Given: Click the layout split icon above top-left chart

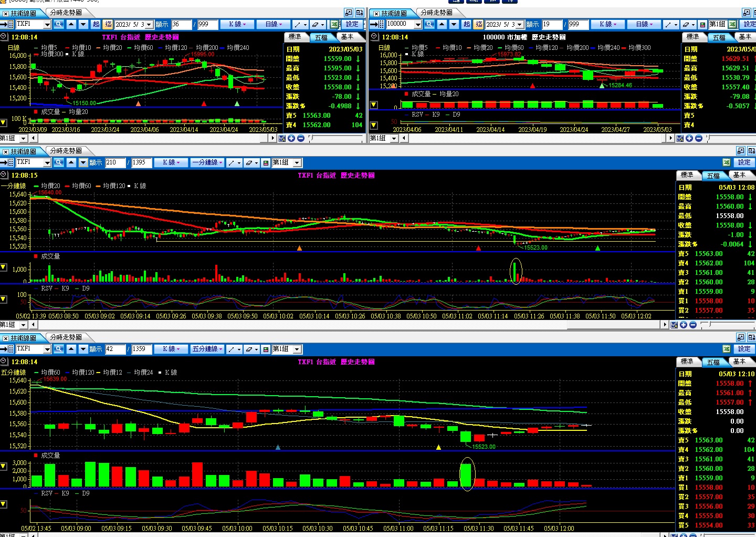Looking at the screenshot, I should [360, 13].
